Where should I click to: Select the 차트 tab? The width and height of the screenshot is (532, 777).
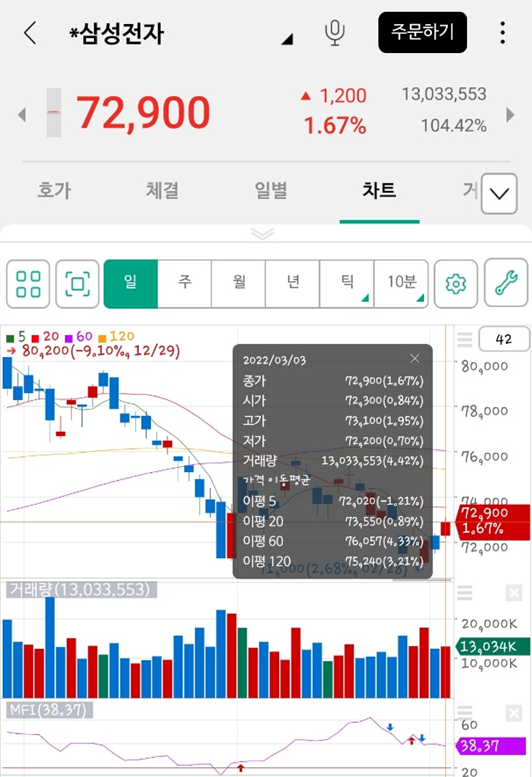click(x=379, y=191)
